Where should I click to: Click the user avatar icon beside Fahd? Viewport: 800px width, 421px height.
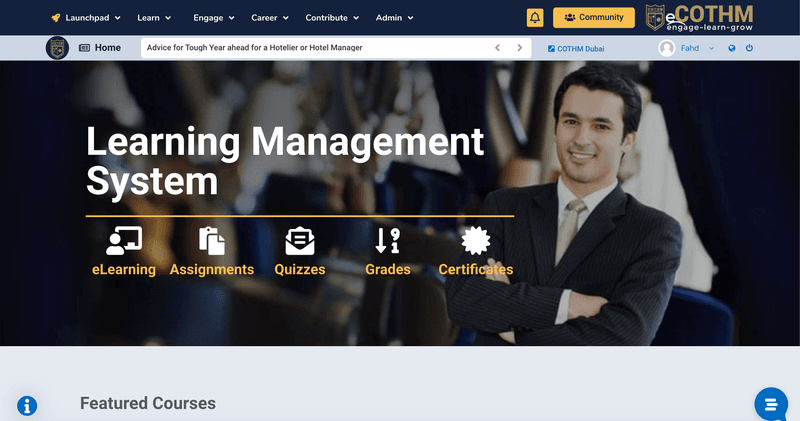(666, 48)
